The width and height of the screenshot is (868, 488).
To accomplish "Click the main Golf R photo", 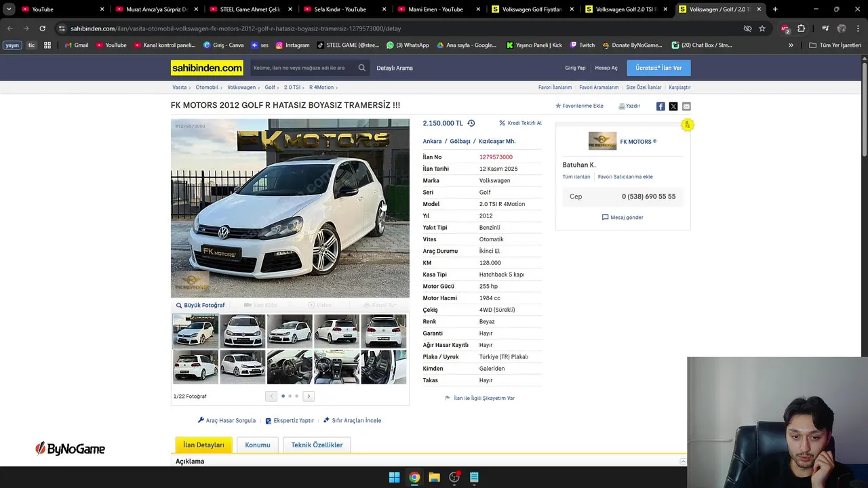I will (290, 208).
